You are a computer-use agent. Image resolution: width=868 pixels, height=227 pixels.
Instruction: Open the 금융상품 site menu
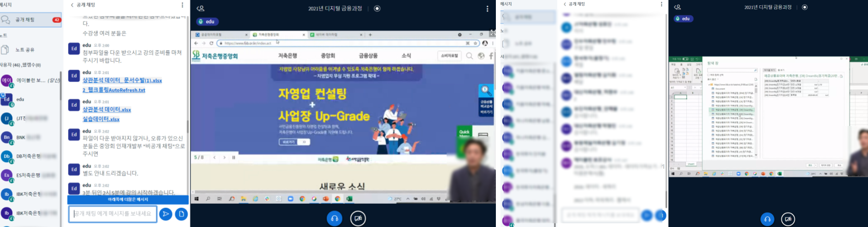point(368,56)
